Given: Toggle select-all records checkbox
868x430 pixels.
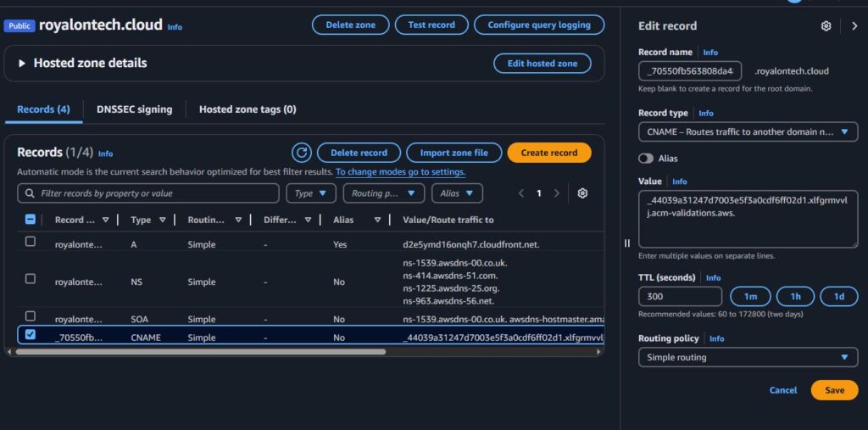Looking at the screenshot, I should 31,220.
